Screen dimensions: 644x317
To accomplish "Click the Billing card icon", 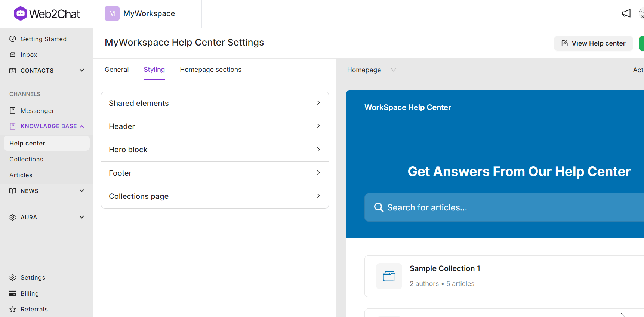I will tap(13, 293).
